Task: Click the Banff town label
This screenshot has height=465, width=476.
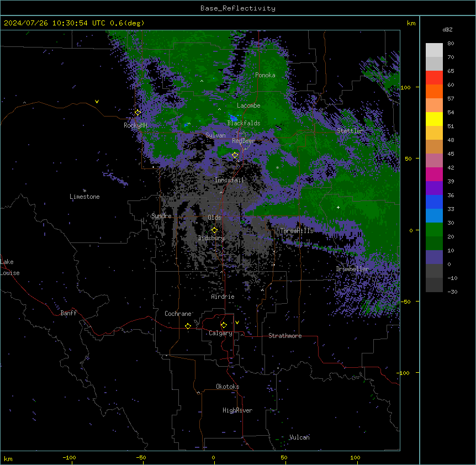Action: click(68, 313)
